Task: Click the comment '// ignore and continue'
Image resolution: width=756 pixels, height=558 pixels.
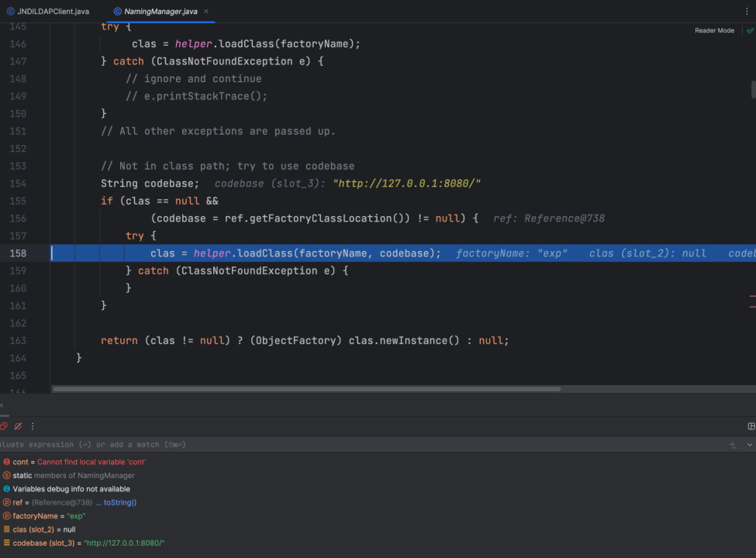Action: (194, 79)
